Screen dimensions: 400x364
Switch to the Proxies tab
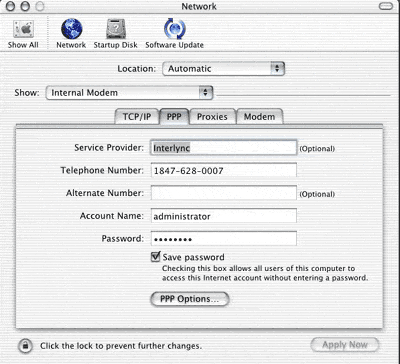(212, 117)
